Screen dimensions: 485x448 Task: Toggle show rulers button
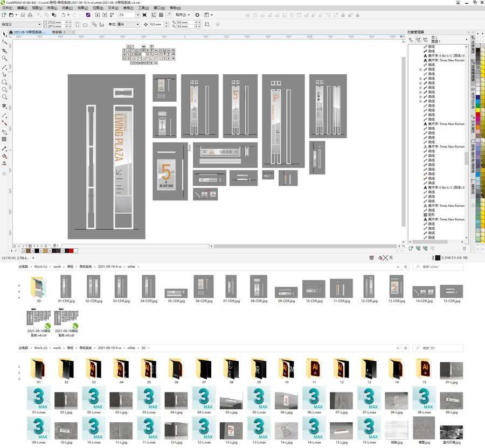click(x=154, y=15)
